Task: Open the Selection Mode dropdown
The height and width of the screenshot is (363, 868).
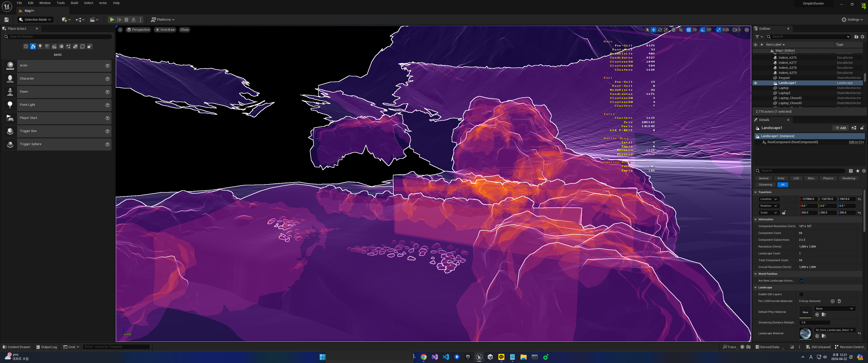Action: click(x=35, y=19)
